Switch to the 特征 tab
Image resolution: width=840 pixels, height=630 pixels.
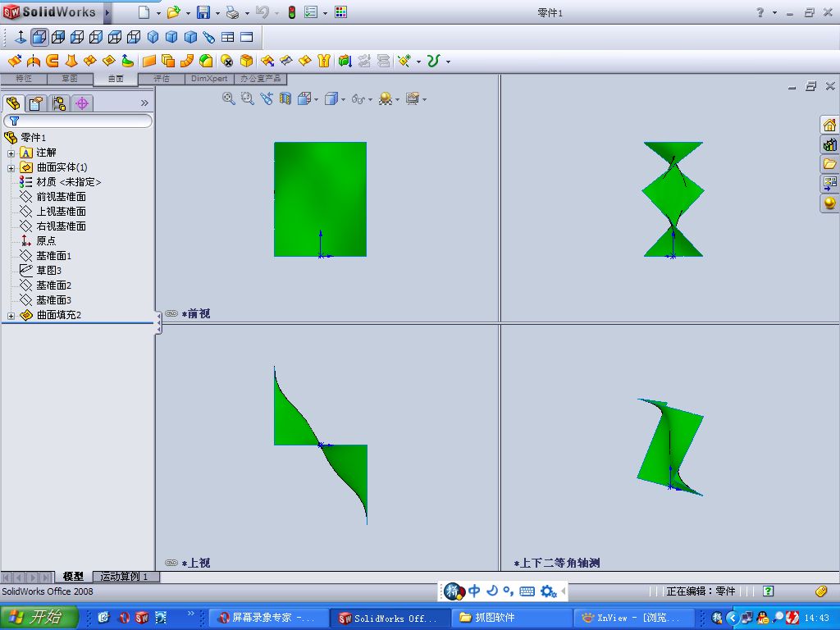[x=24, y=79]
